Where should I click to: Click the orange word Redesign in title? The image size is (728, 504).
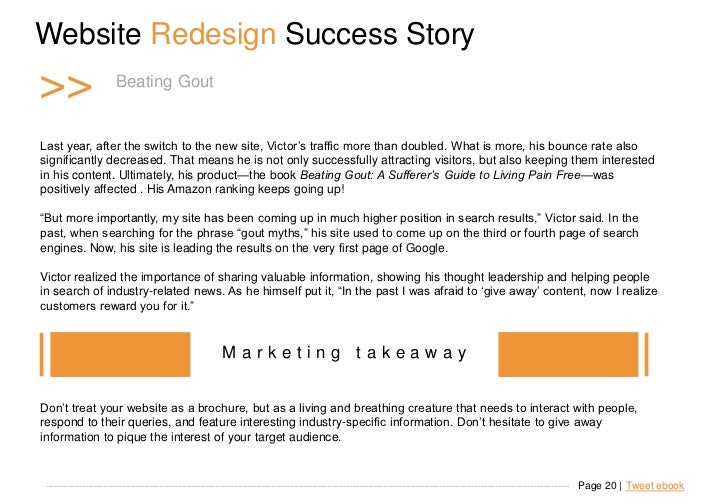(214, 35)
